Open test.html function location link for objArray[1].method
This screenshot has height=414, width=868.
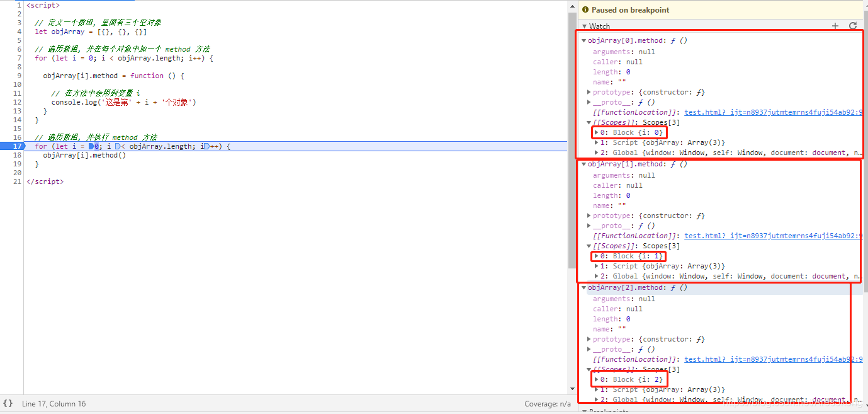pyautogui.click(x=774, y=236)
